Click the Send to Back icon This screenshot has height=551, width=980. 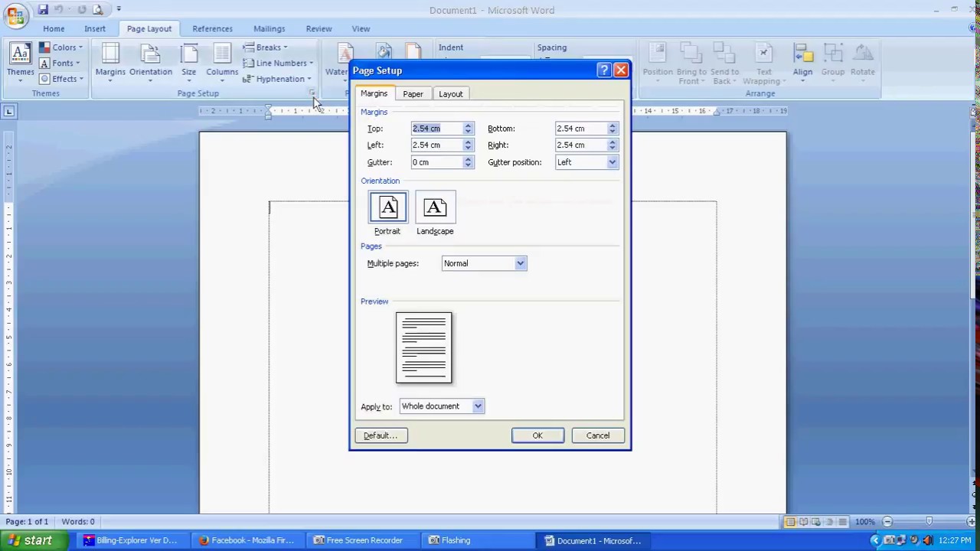point(724,64)
